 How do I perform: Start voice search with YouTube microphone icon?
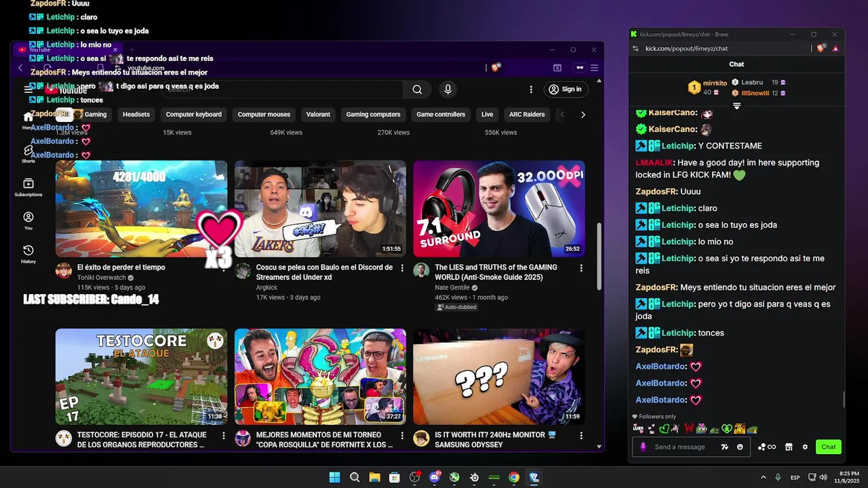coord(448,89)
